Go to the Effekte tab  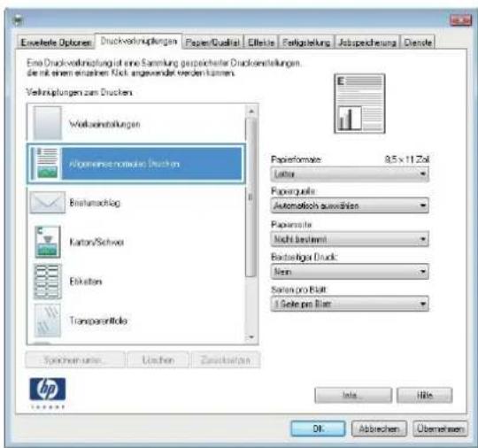pyautogui.click(x=261, y=42)
